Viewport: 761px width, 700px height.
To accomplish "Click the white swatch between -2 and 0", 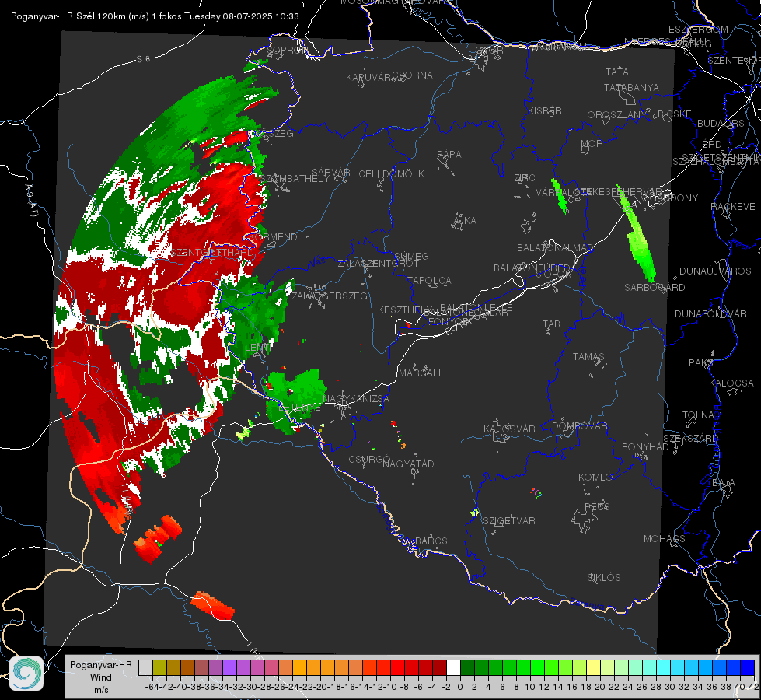I will click(x=453, y=667).
